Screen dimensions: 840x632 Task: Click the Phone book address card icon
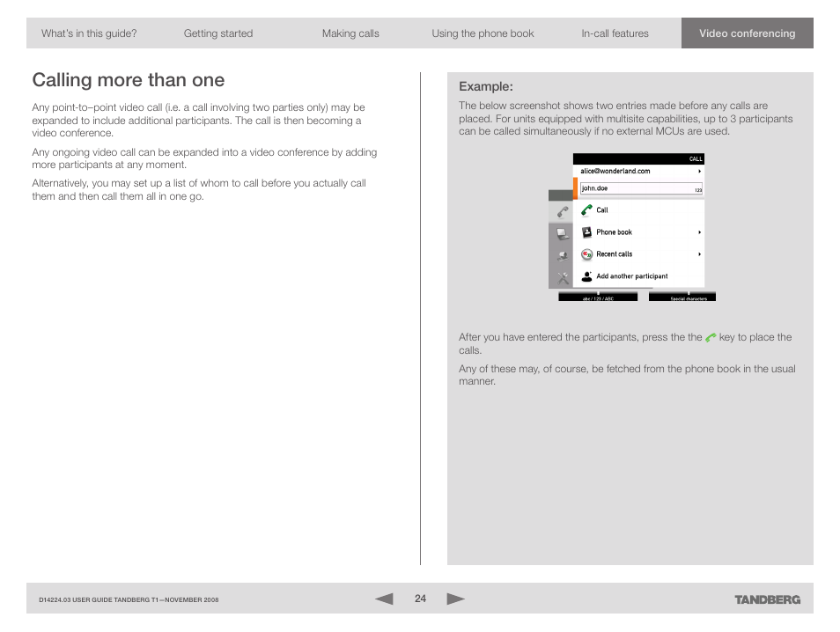[x=586, y=231]
